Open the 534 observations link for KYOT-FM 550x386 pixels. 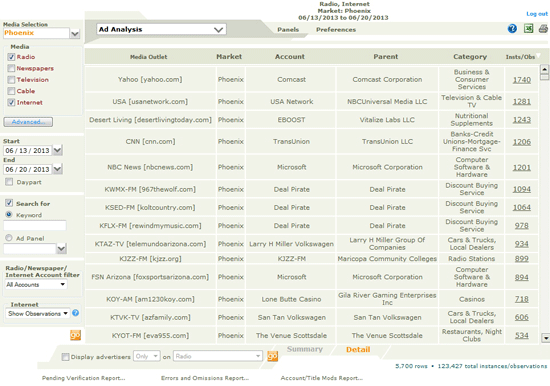coord(522,335)
